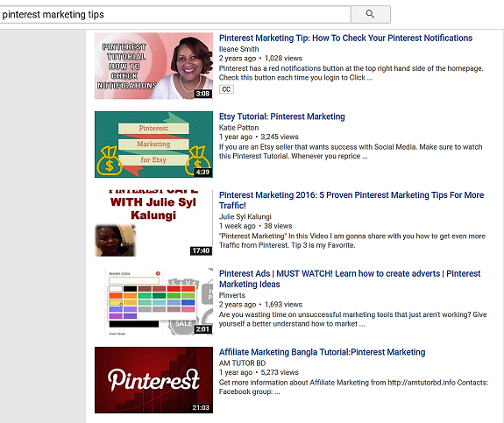The width and height of the screenshot is (504, 423).
Task: Click description starting 'Are you wasting time'
Action: point(353,320)
